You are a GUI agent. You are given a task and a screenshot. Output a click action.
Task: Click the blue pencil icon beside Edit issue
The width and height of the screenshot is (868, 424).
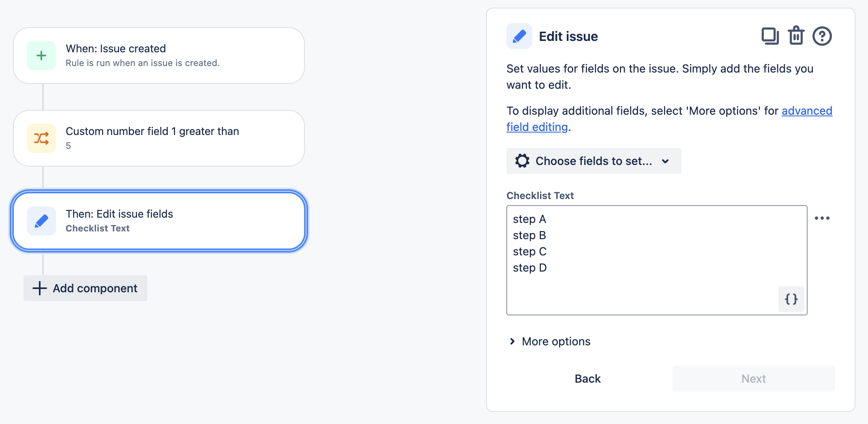(x=519, y=36)
